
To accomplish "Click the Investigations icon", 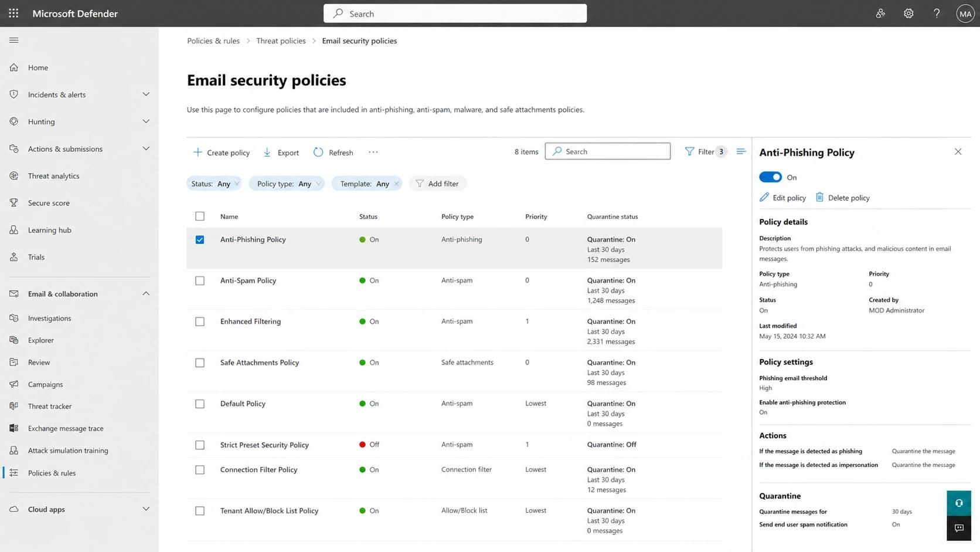I will click(14, 318).
